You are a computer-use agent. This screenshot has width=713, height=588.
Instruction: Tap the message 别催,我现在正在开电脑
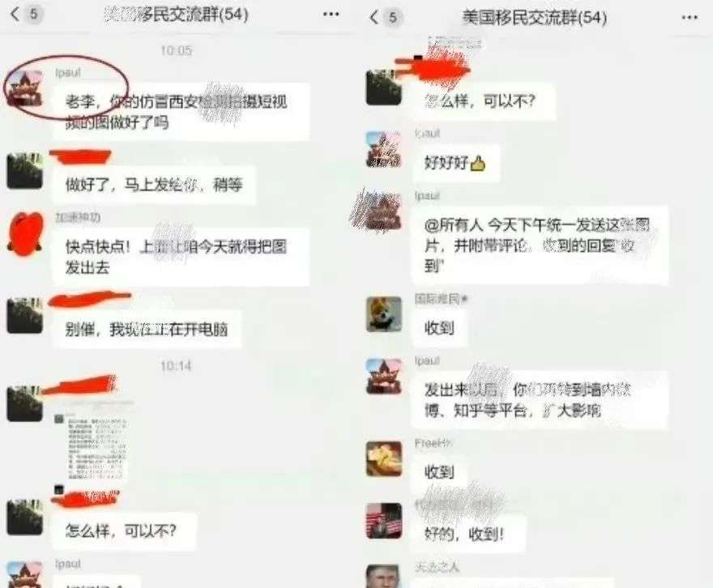click(147, 329)
